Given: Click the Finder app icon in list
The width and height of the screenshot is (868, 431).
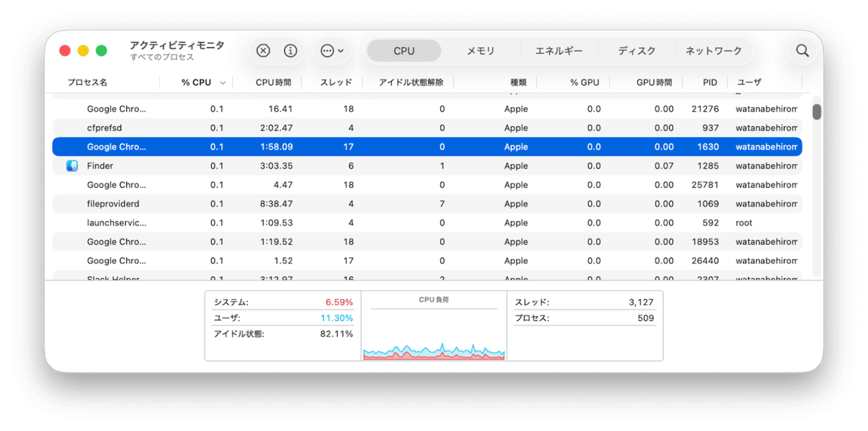Looking at the screenshot, I should pyautogui.click(x=72, y=166).
